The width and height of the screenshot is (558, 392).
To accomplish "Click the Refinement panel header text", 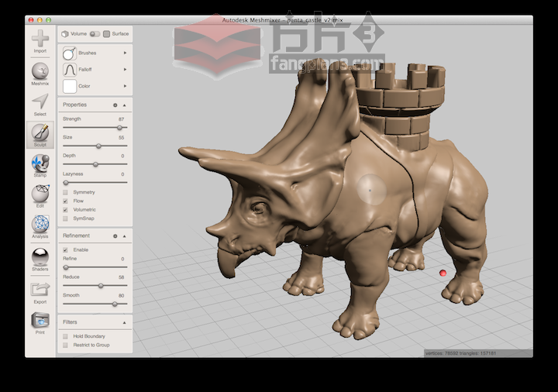I will [76, 236].
